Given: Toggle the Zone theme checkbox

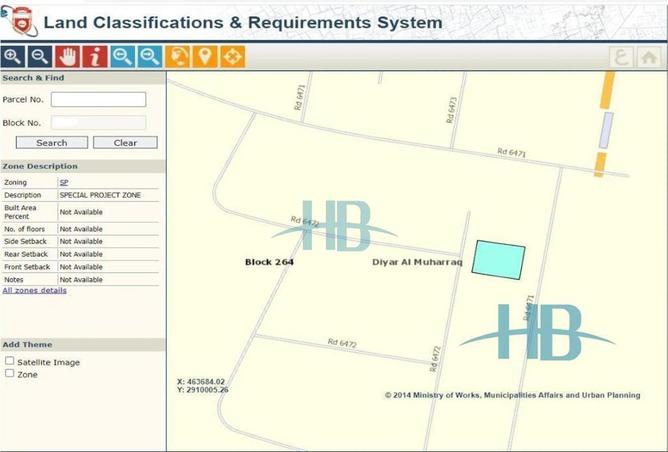Looking at the screenshot, I should pyautogui.click(x=10, y=374).
